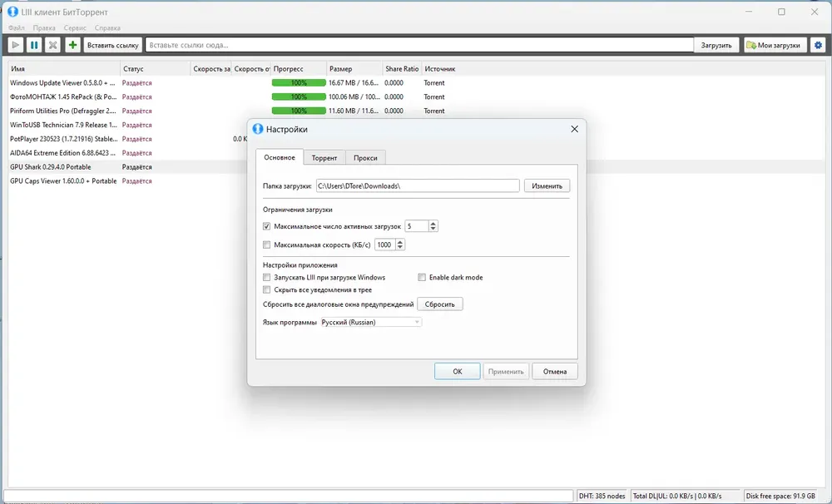832x504 pixels.
Task: Click Disk free space 91.9 GB entry
Action: (x=780, y=496)
